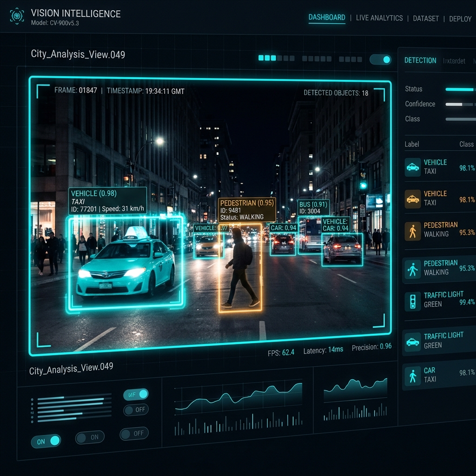Toggle the switch beside the progress squares
This screenshot has width=476, height=476.
pyautogui.click(x=381, y=60)
